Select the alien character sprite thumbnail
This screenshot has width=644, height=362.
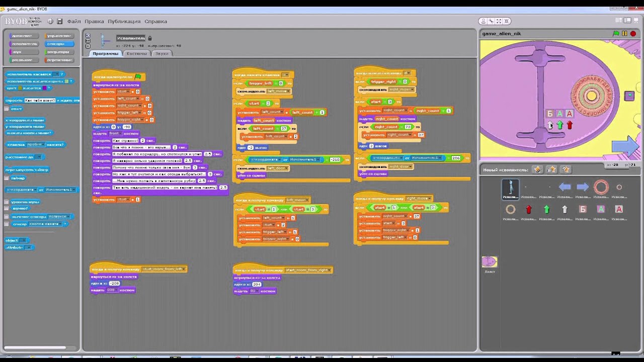510,189
